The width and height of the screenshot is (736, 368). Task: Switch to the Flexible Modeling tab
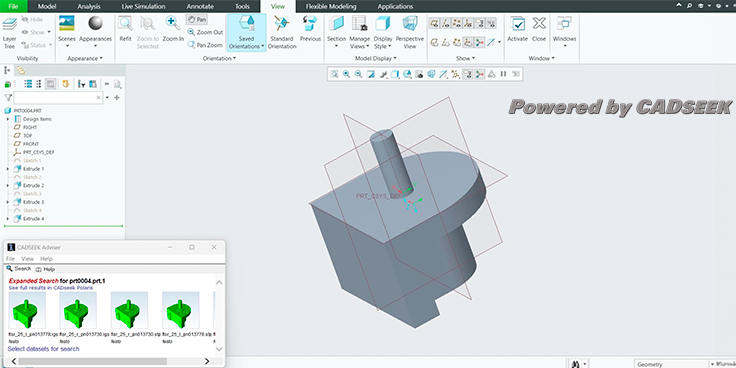tap(331, 7)
